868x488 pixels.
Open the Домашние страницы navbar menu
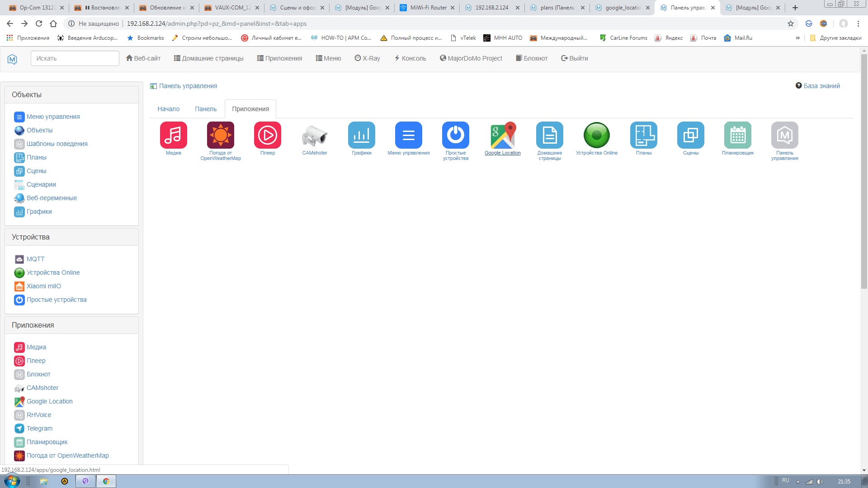tap(208, 58)
